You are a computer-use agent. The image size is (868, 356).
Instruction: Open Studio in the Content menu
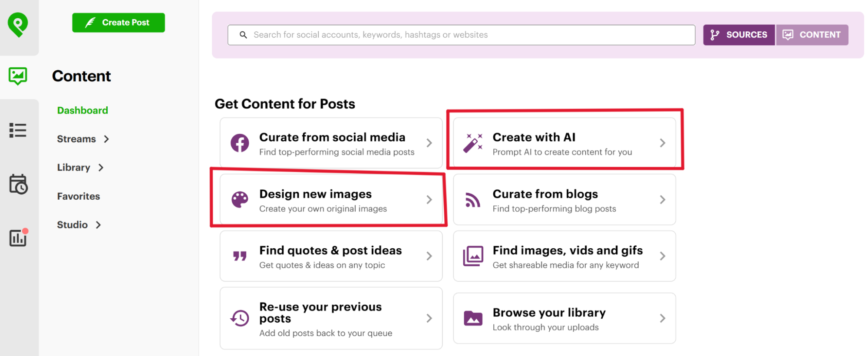click(x=72, y=225)
